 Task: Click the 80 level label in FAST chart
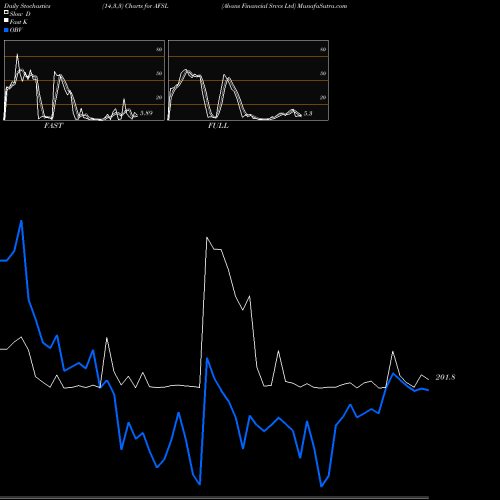pos(159,49)
